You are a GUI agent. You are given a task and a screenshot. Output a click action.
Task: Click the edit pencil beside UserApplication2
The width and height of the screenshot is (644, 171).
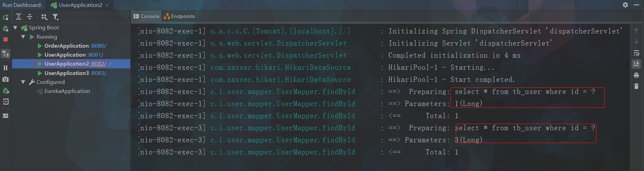110,64
